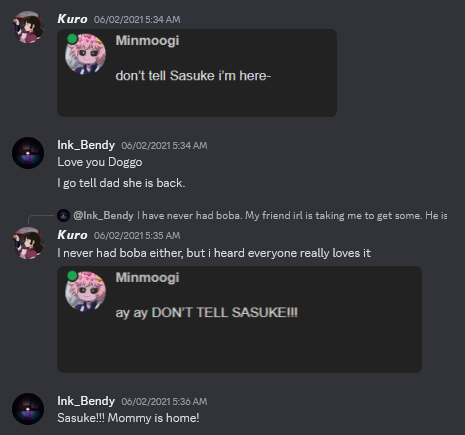Open Kuro's avatar on the 5:34 AM message
Image resolution: width=465 pixels, height=435 pixels.
[28, 27]
